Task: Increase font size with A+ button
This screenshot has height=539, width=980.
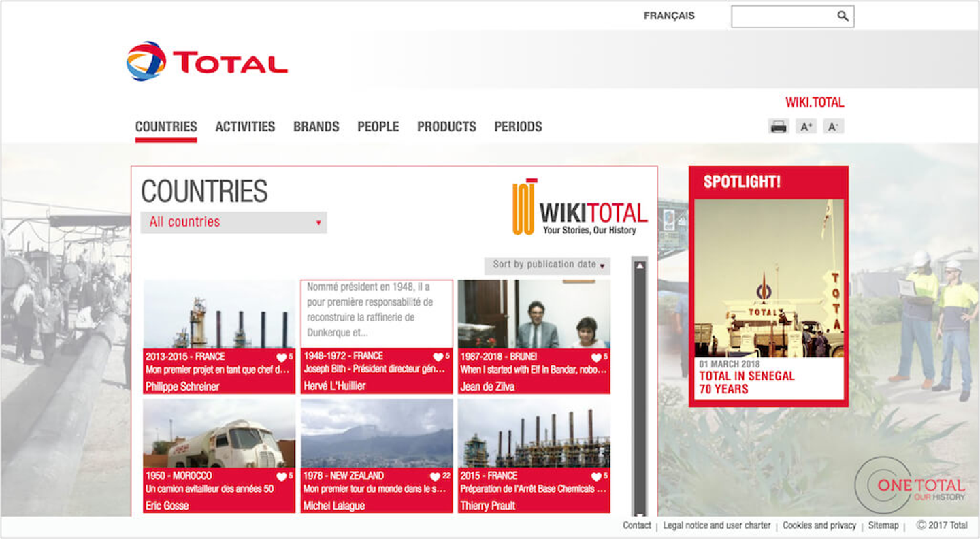Action: (806, 127)
